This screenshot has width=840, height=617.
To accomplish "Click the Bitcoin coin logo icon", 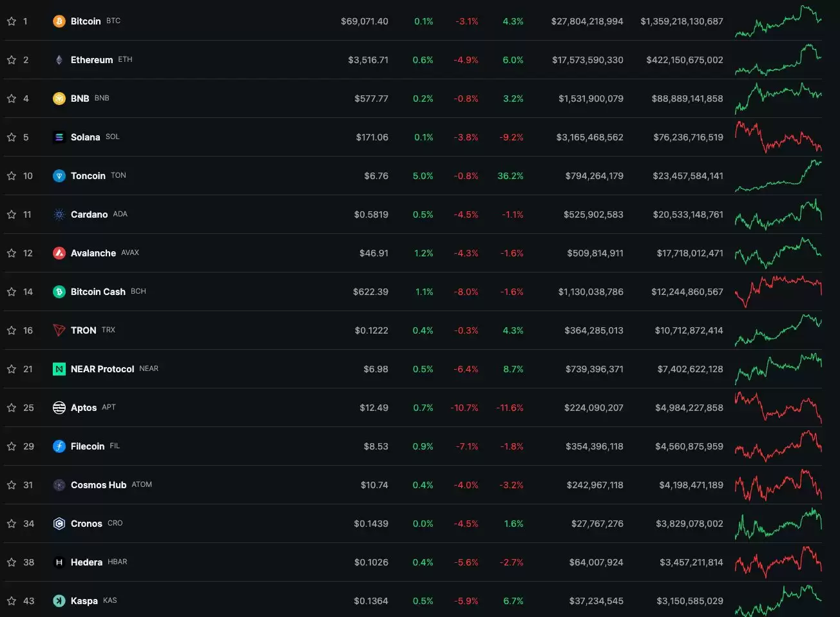I will coord(59,21).
